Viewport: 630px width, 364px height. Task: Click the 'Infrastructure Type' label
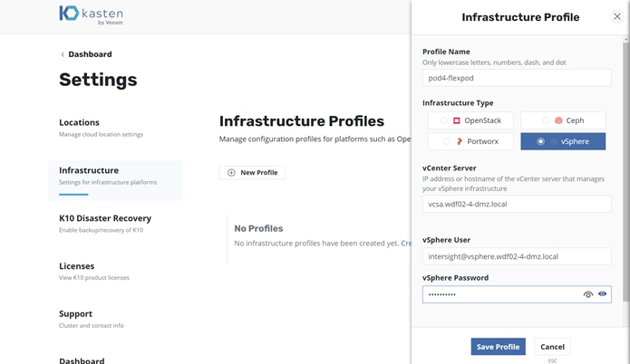pyautogui.click(x=458, y=103)
